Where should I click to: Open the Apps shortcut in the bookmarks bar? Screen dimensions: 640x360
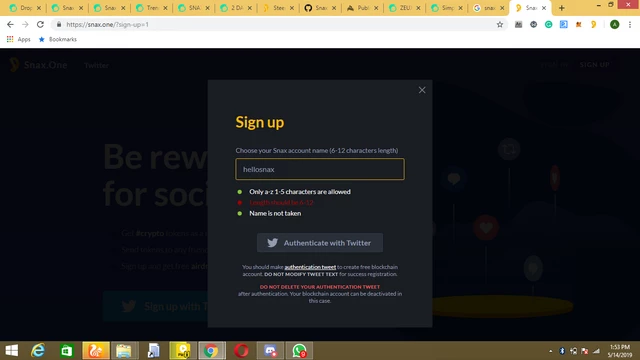tap(19, 39)
